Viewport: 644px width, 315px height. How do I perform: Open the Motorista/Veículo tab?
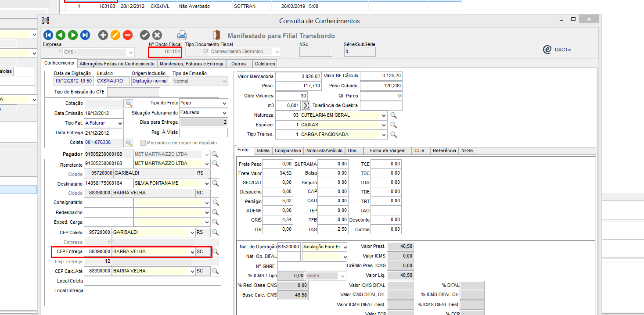pos(324,150)
